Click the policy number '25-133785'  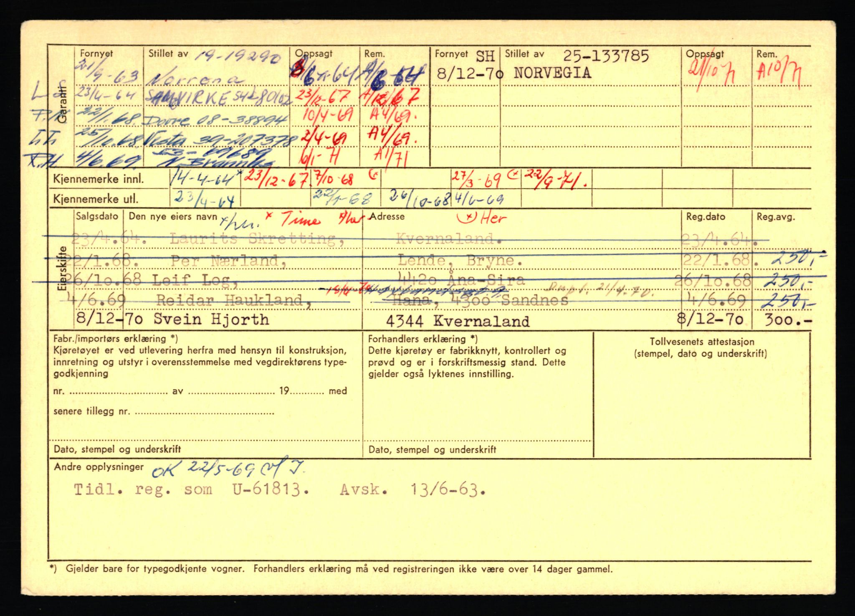pyautogui.click(x=606, y=56)
